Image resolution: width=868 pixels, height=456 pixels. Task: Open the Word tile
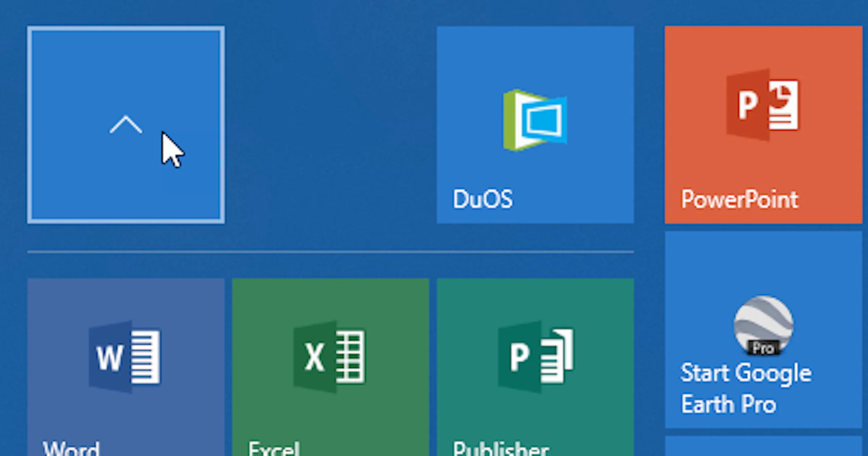pos(126,367)
